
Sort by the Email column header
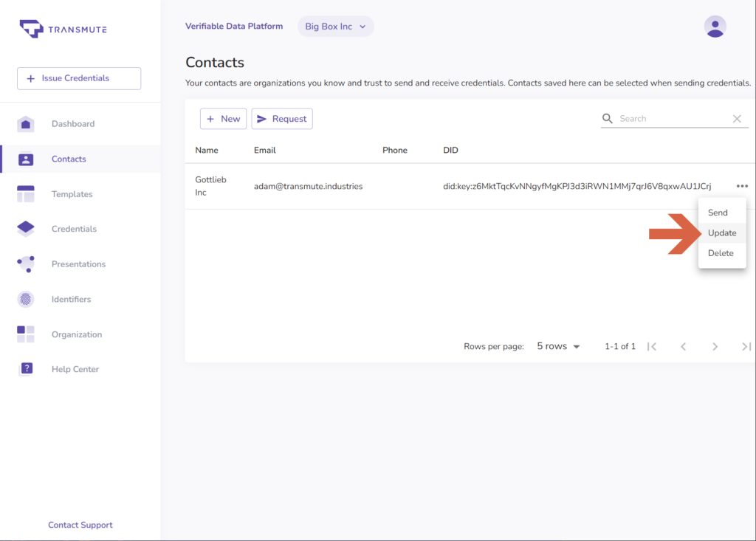tap(265, 150)
